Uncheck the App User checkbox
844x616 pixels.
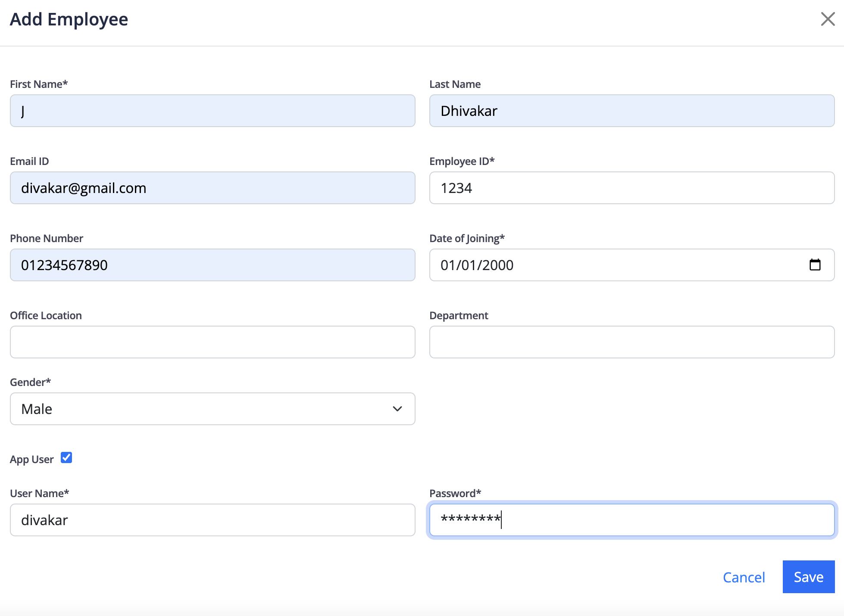(x=66, y=457)
